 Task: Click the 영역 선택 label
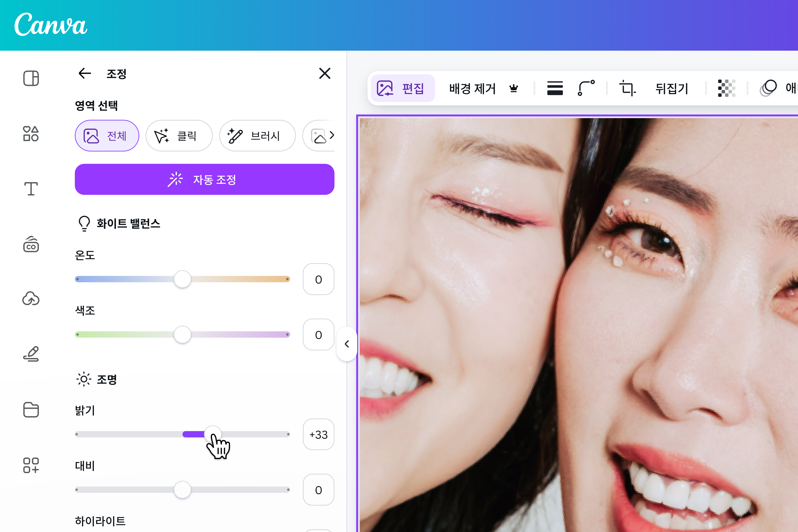coord(96,105)
